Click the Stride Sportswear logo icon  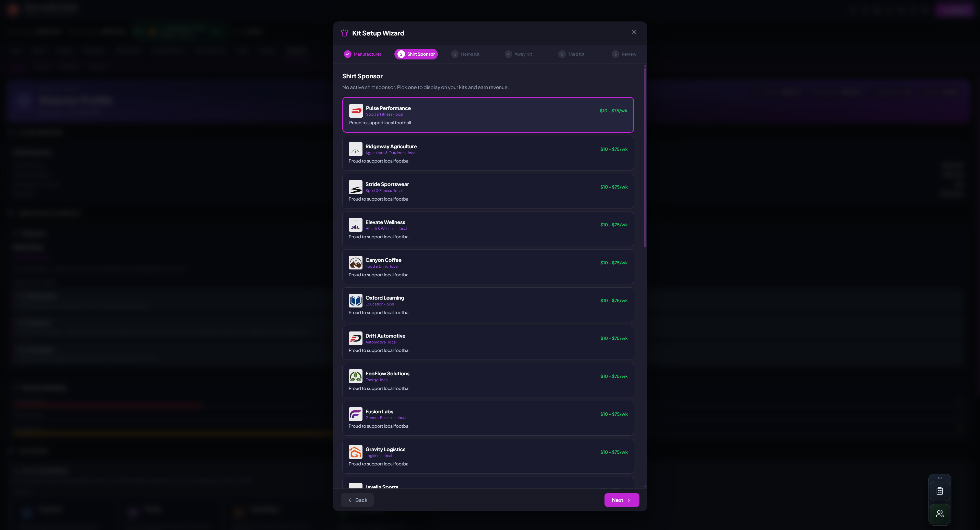point(355,187)
